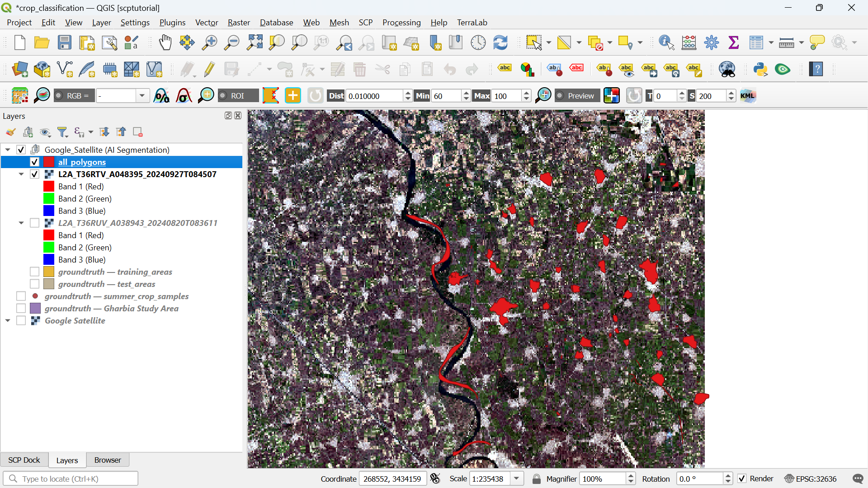Screen dimensions: 868x488
Task: Click the Zoom Full extent icon
Action: [x=255, y=42]
